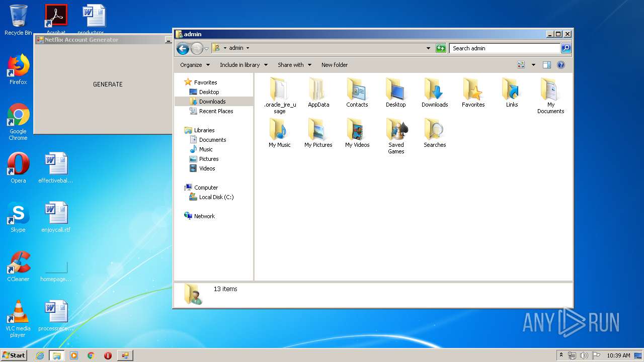Open Windows Media Player from taskbar
This screenshot has height=362, width=644.
[x=74, y=355]
